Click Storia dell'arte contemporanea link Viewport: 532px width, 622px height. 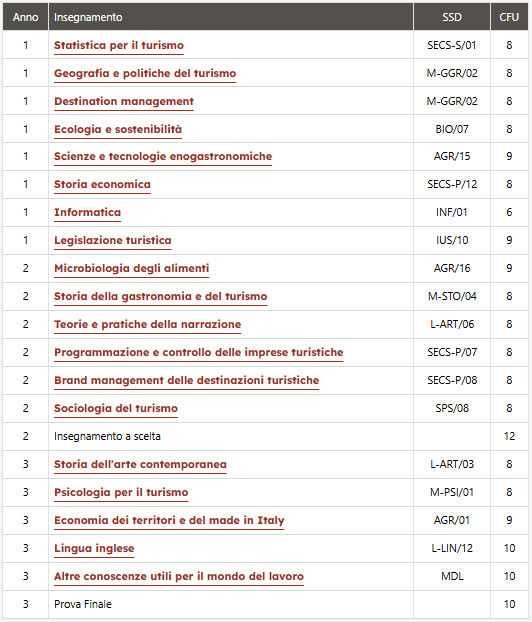tap(140, 464)
